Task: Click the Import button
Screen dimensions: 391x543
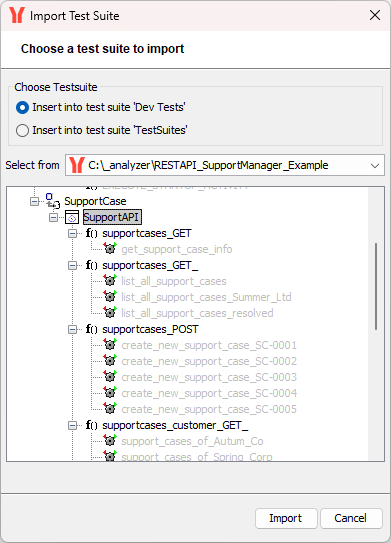Action: 286,518
